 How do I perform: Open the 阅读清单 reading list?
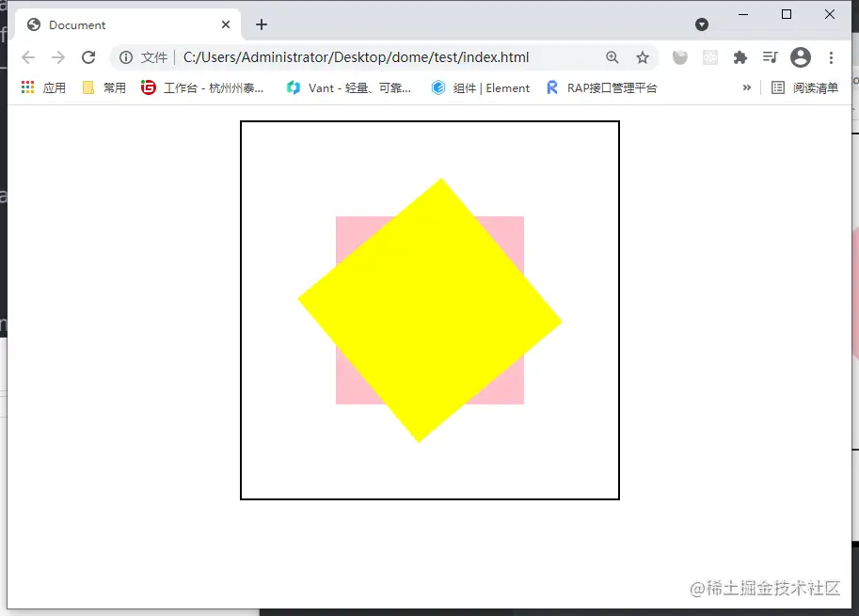tap(804, 87)
